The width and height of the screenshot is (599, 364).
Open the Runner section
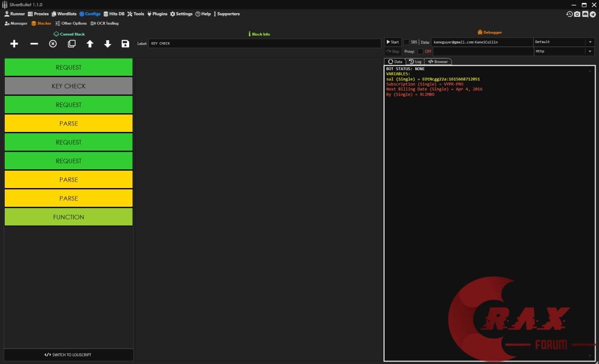(x=15, y=14)
